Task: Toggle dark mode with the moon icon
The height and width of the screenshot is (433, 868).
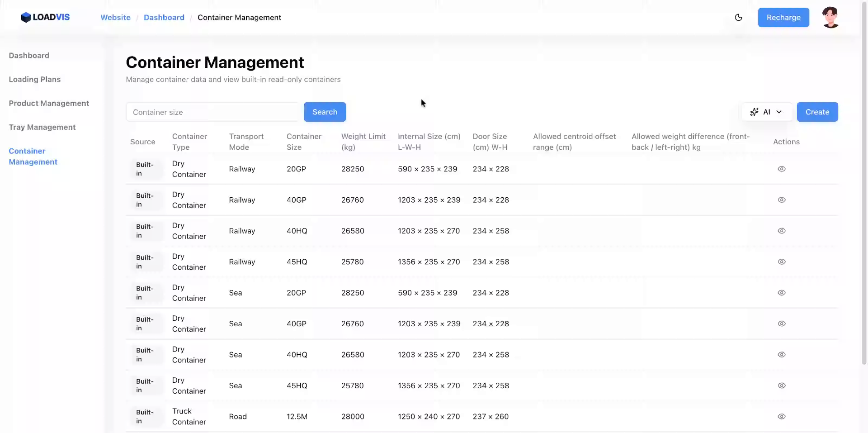Action: pos(739,17)
